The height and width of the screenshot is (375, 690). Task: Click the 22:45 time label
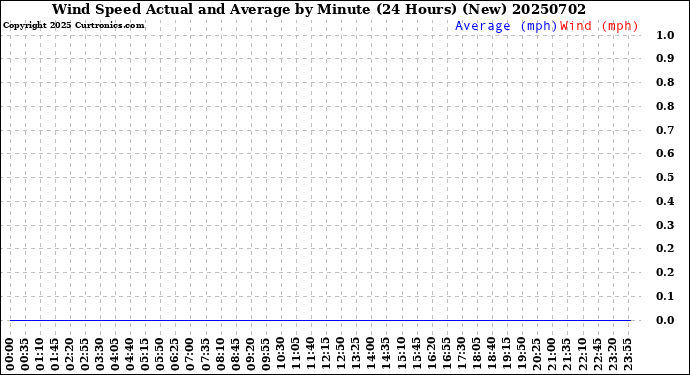tap(597, 355)
